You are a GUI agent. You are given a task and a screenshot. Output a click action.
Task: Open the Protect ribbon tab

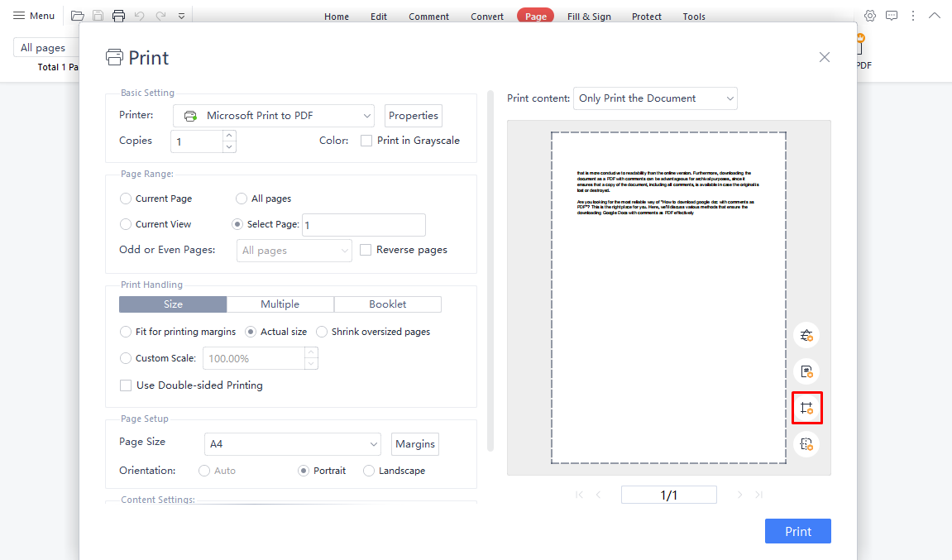[646, 17]
